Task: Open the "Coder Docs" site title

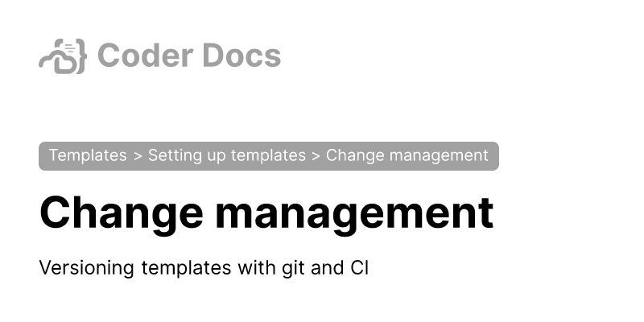Action: [x=188, y=56]
